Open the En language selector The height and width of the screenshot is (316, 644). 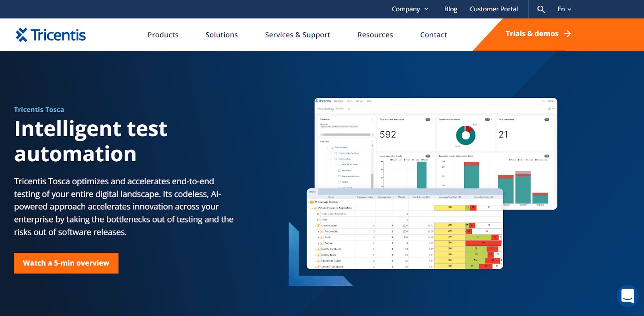point(564,9)
